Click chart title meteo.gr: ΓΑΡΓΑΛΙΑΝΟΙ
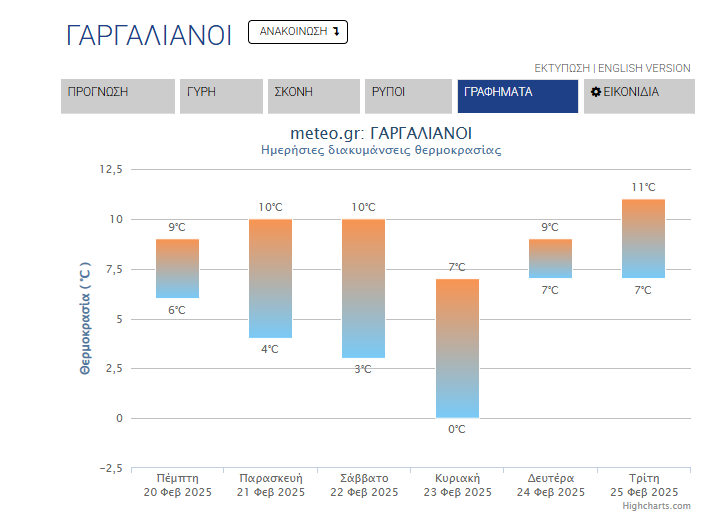 [x=381, y=133]
